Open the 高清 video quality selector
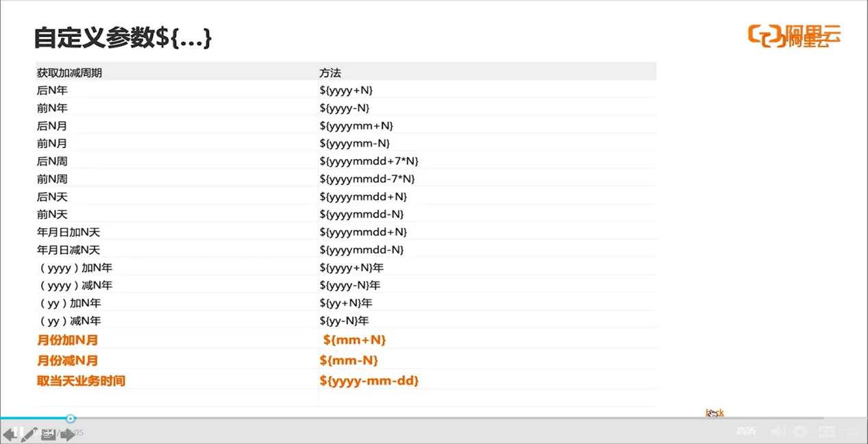Image resolution: width=868 pixels, height=444 pixels. [746, 432]
